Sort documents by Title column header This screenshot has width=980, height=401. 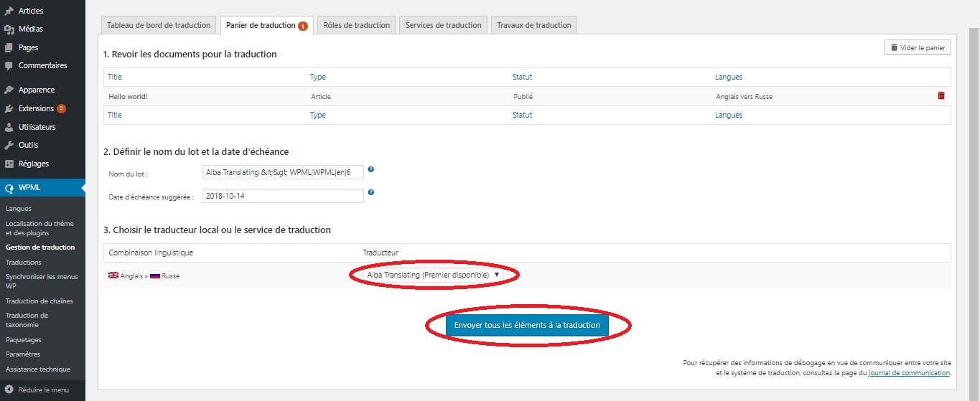tap(115, 77)
